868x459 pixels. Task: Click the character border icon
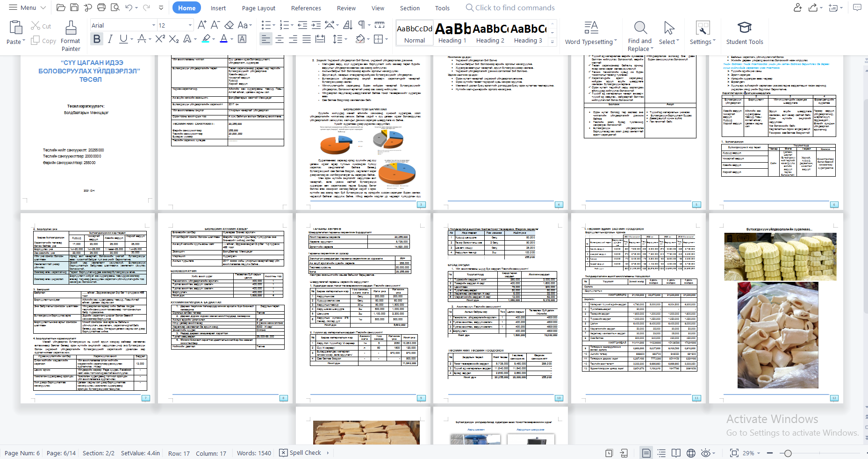242,39
